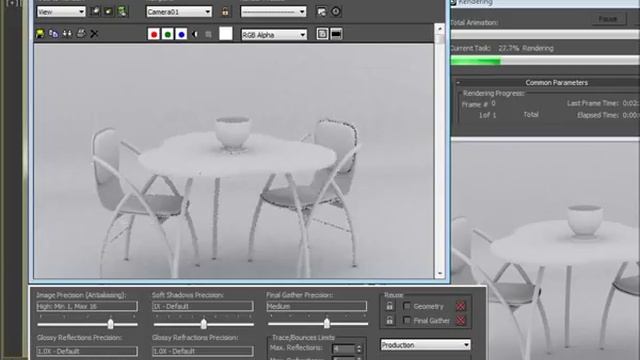
Task: Toggle the blue channel display
Action: [181, 34]
